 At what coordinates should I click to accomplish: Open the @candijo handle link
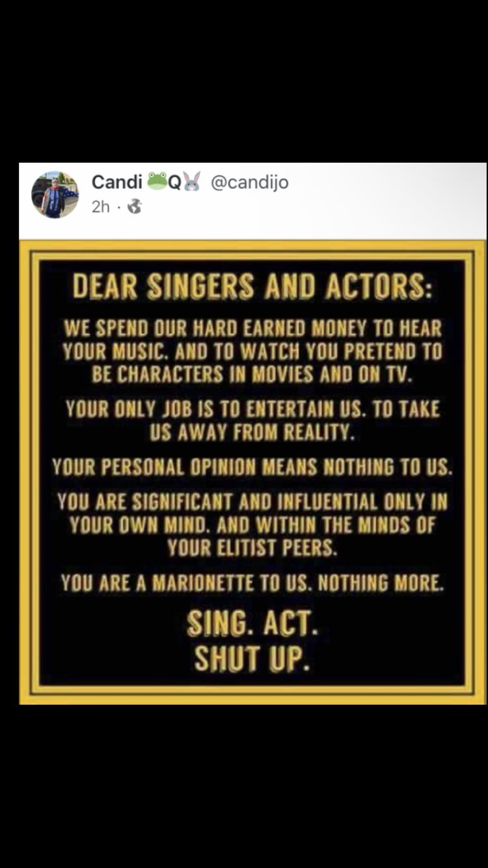tap(249, 183)
